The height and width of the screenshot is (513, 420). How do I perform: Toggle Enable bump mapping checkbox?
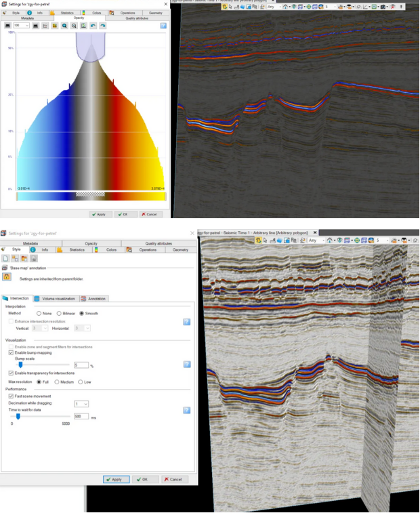pos(11,353)
